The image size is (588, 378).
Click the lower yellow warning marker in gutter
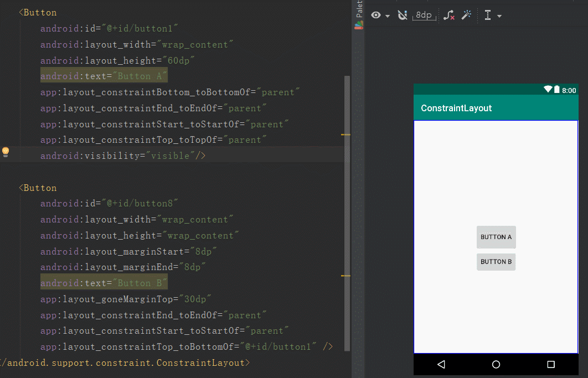345,276
